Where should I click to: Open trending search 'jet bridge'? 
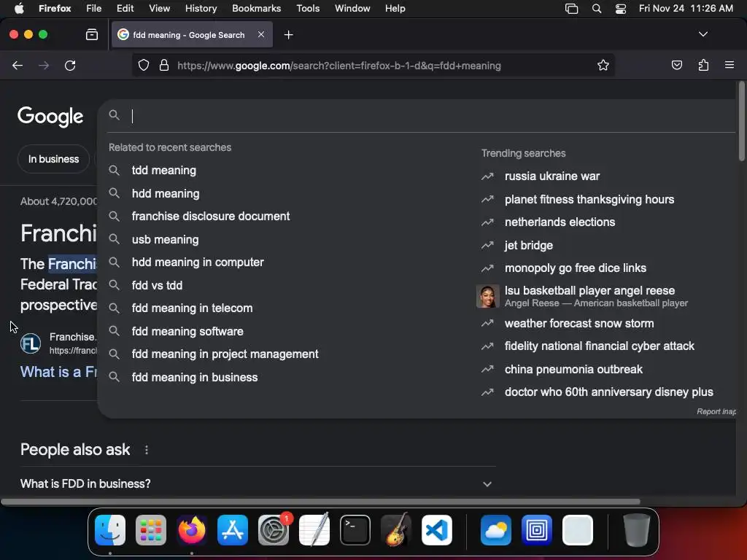[528, 245]
